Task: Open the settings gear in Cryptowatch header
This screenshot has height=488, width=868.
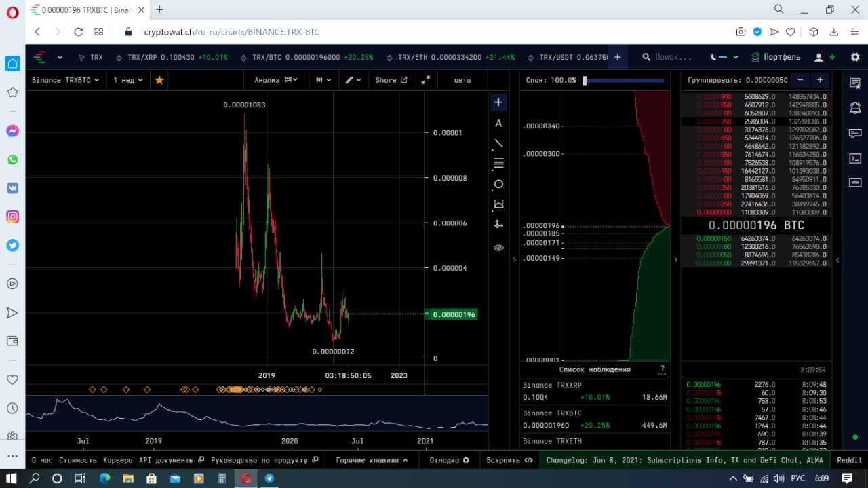Action: pos(855,58)
